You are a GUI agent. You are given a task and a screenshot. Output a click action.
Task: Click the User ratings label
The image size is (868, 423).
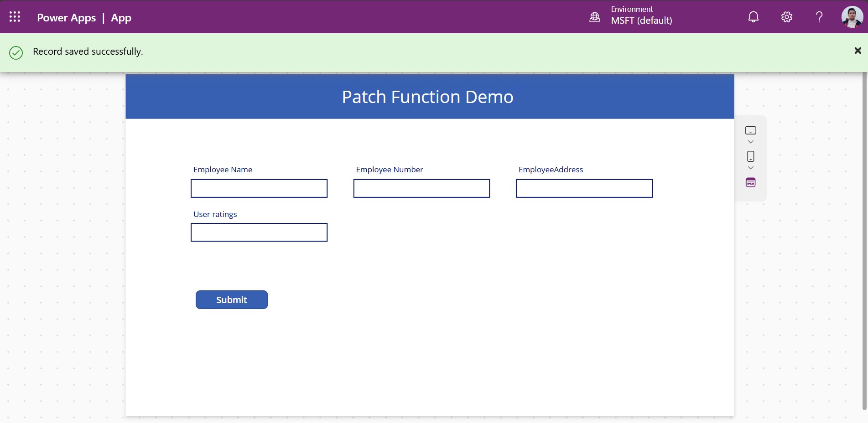(x=215, y=214)
